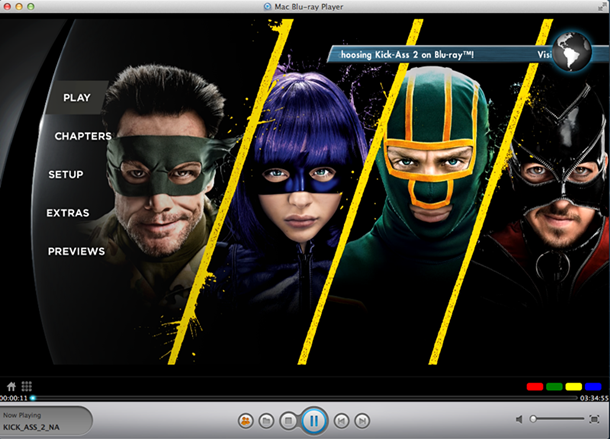This screenshot has height=439, width=610.
Task: Click the volume slider track
Action: coord(557,419)
